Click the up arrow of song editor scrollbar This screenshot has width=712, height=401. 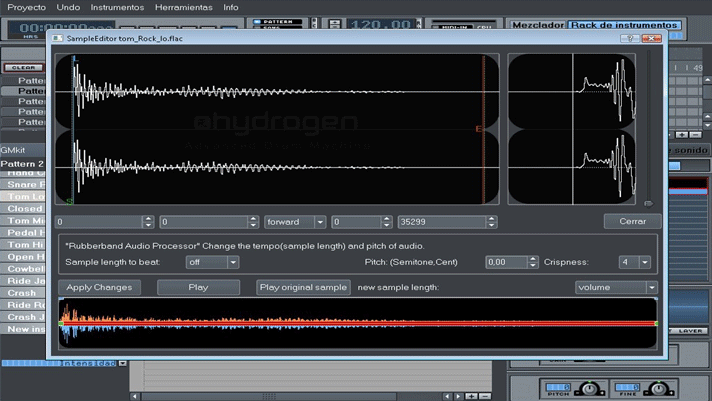click(x=707, y=80)
